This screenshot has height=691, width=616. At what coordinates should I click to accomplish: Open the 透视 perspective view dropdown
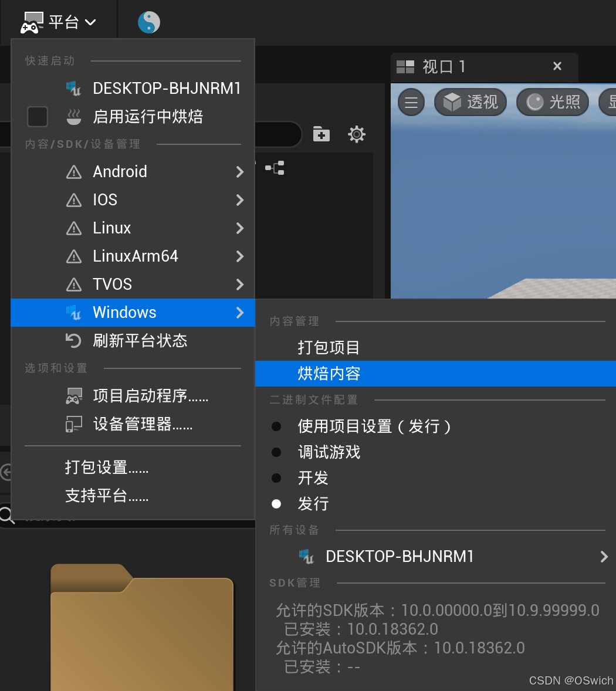(470, 102)
